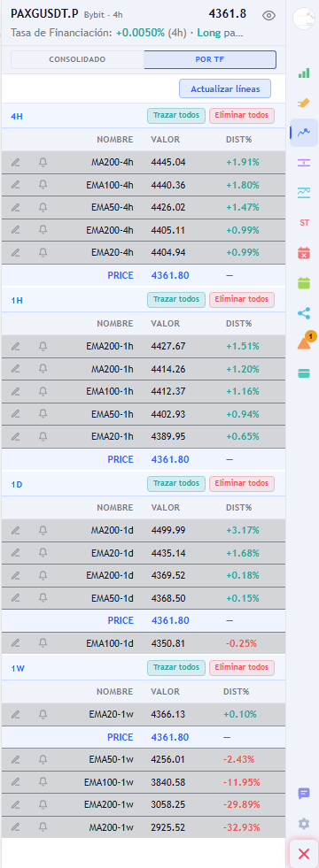This screenshot has height=868, width=319.
Task: Set bell alert for EMA50-1h
Action: 43,414
